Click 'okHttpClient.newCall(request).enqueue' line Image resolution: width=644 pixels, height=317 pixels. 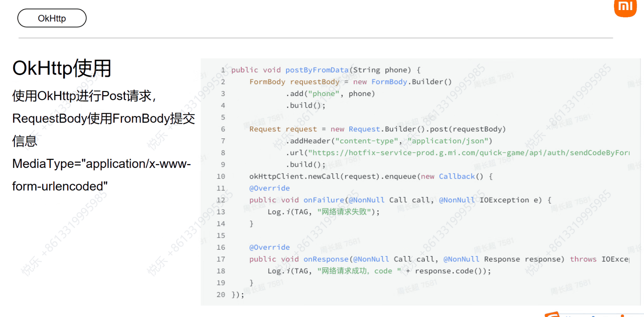(371, 176)
